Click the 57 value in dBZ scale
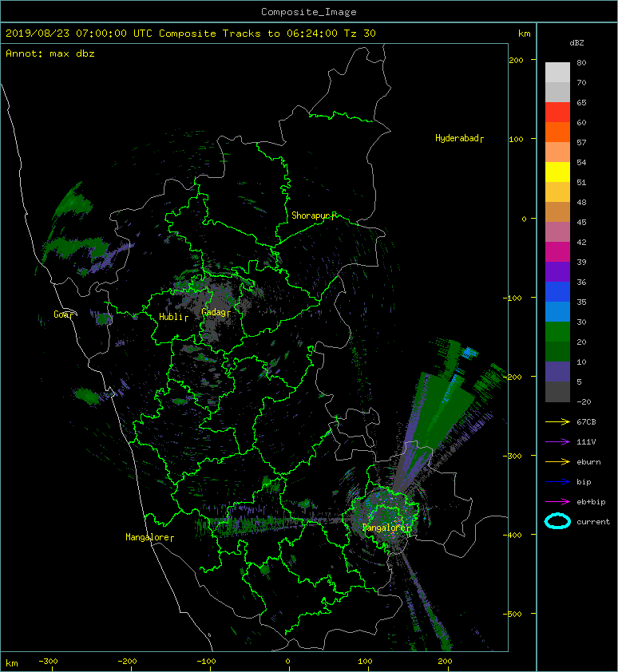Image resolution: width=618 pixels, height=672 pixels. tap(581, 142)
